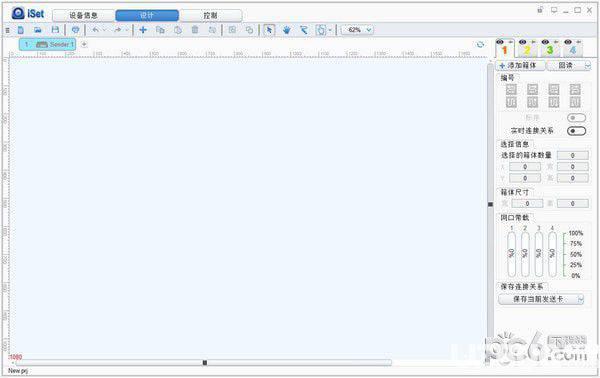Viewport: 600px width, 378px height.
Task: Click the refresh icon above the canvas
Action: pos(480,44)
